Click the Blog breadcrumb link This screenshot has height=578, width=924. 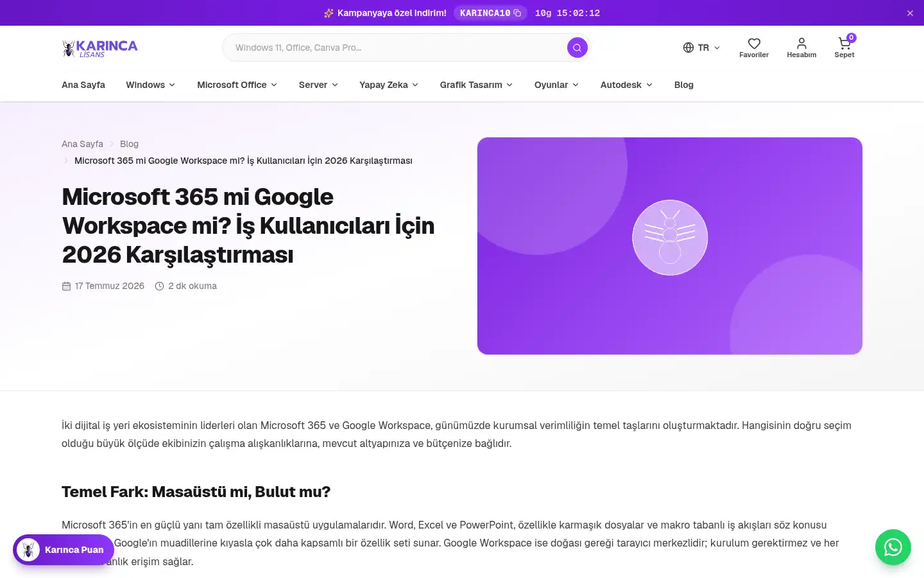click(129, 144)
